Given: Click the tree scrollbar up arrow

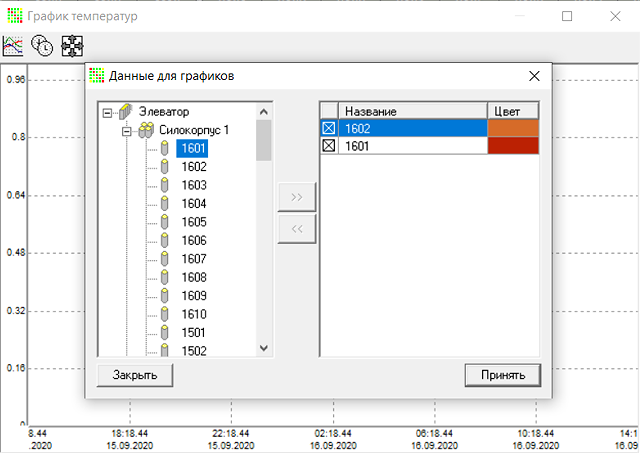Looking at the screenshot, I should pyautogui.click(x=264, y=112).
